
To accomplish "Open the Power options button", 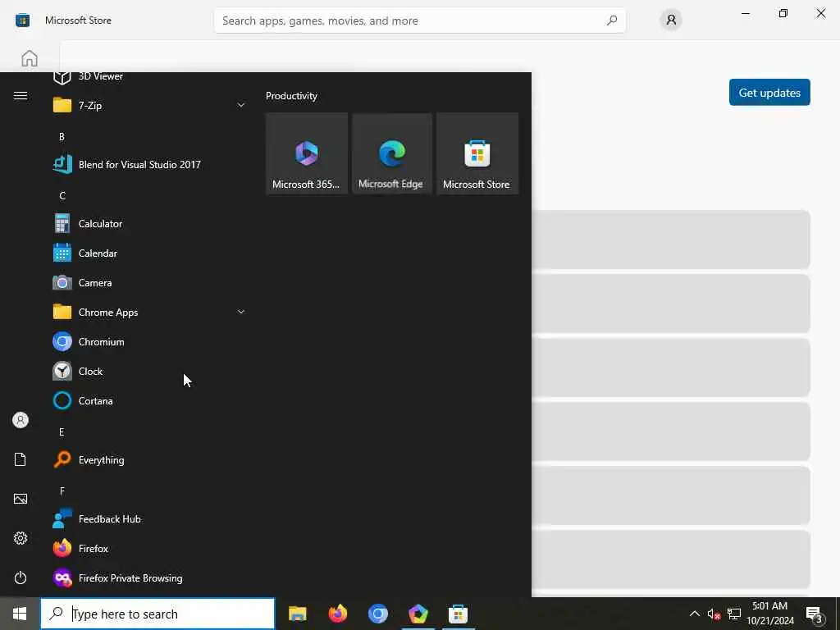I will [x=21, y=577].
